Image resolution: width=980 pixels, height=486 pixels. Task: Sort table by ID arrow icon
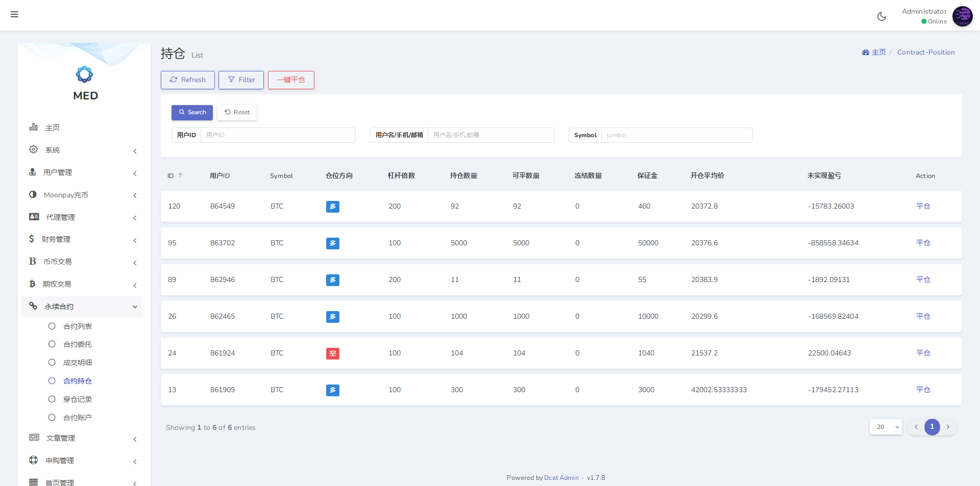point(180,175)
